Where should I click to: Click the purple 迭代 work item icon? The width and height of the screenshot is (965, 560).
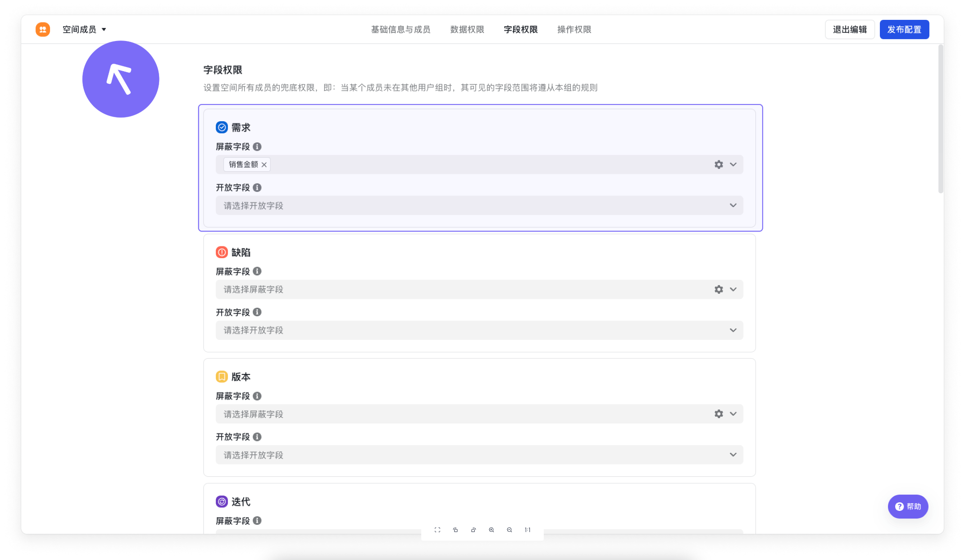222,501
